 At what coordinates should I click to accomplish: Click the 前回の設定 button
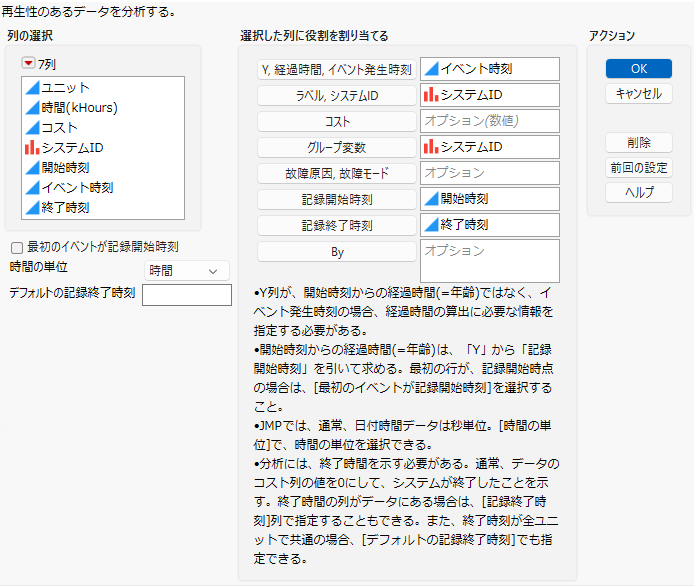click(x=639, y=167)
